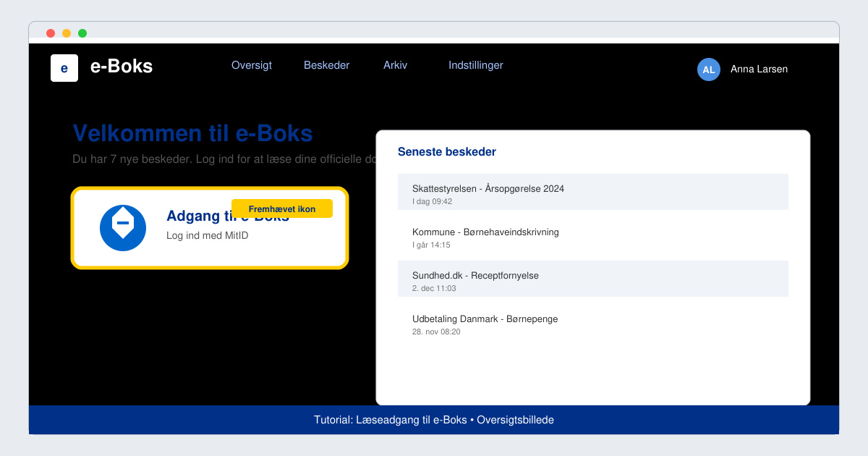Viewport: 868px width, 456px height.
Task: Click the Log ind med MitID text
Action: click(x=208, y=235)
